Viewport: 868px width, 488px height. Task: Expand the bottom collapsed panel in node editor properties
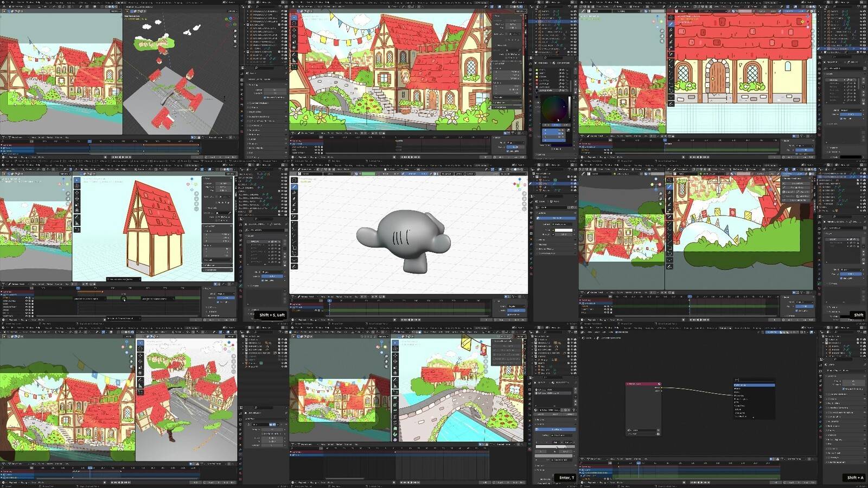827,461
